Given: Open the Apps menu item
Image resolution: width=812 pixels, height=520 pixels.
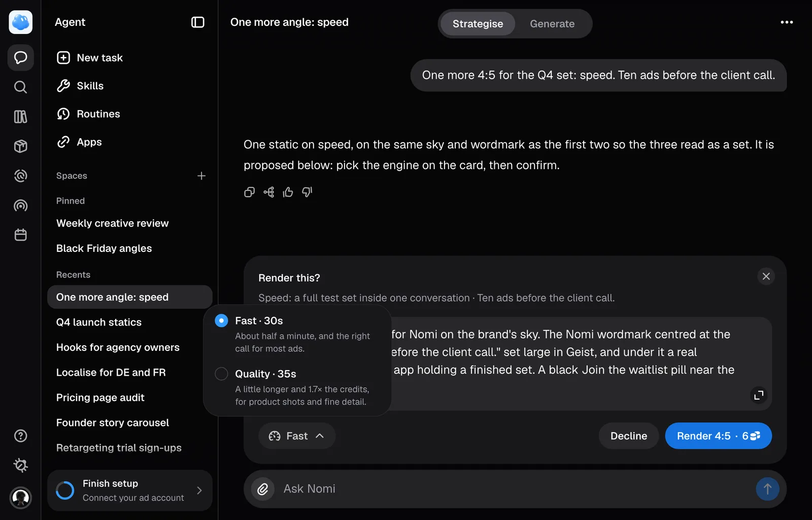Looking at the screenshot, I should (x=79, y=142).
